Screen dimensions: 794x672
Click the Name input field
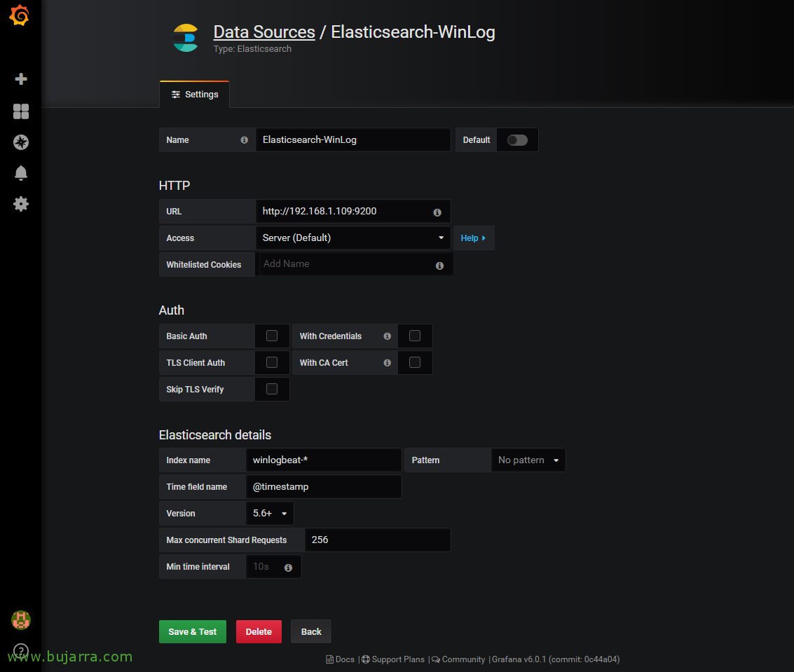click(353, 139)
